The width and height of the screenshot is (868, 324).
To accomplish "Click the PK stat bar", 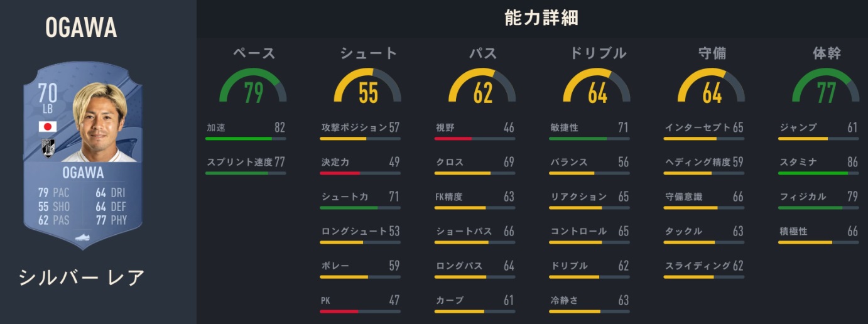I will 360,311.
